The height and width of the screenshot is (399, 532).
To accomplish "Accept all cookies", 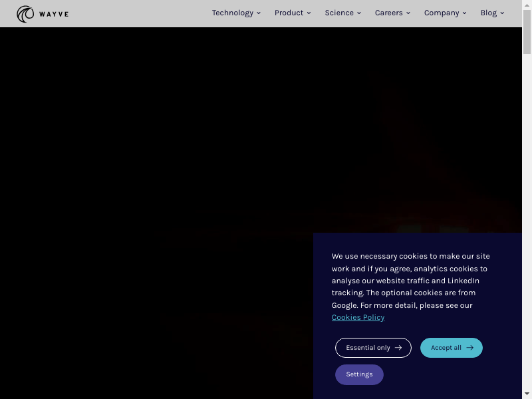I will coord(451,348).
